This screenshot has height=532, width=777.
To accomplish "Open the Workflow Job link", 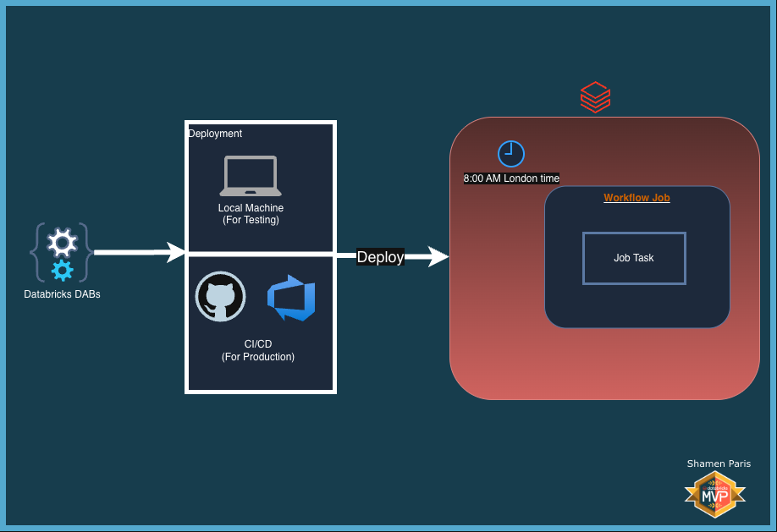I will (x=636, y=198).
